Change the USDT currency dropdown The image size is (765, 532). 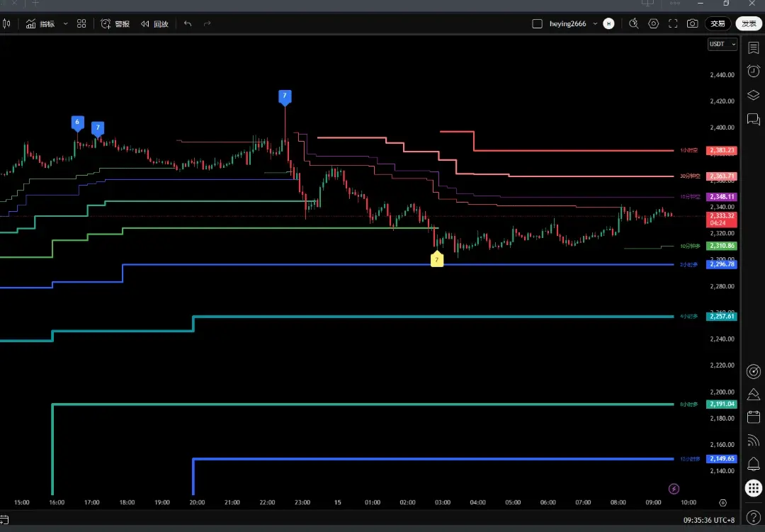[722, 44]
